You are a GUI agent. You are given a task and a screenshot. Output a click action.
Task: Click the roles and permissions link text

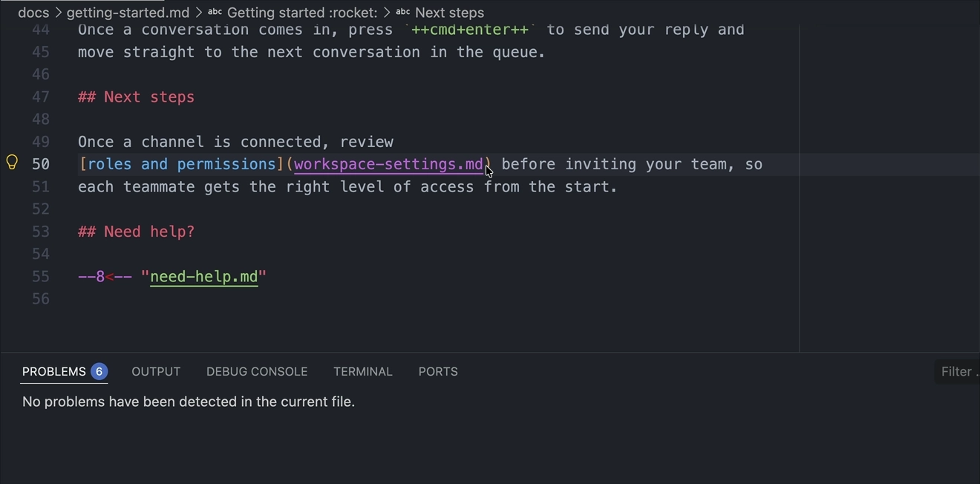182,164
